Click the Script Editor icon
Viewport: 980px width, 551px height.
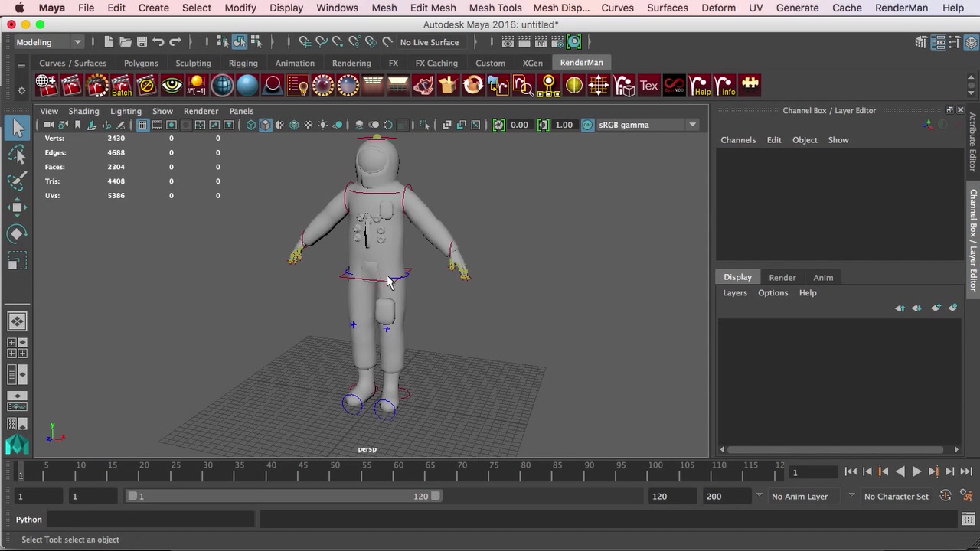pyautogui.click(x=968, y=520)
